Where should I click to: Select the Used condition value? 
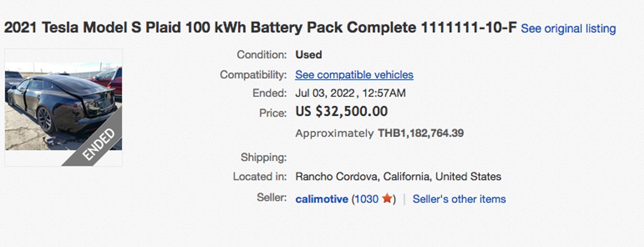click(x=309, y=55)
